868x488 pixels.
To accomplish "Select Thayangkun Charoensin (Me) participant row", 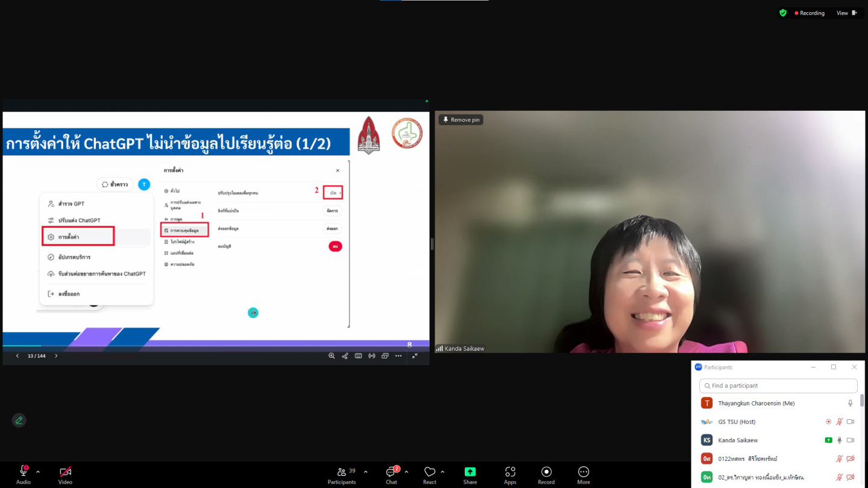I will pyautogui.click(x=778, y=403).
